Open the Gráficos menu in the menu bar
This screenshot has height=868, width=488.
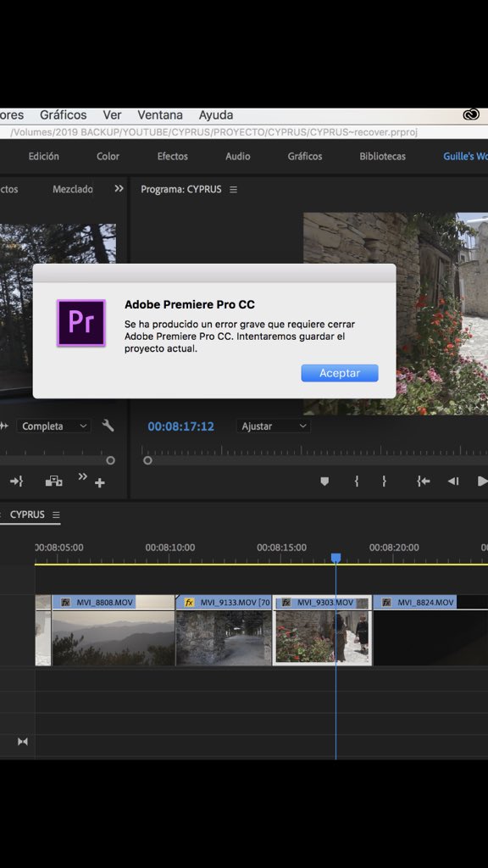point(63,115)
